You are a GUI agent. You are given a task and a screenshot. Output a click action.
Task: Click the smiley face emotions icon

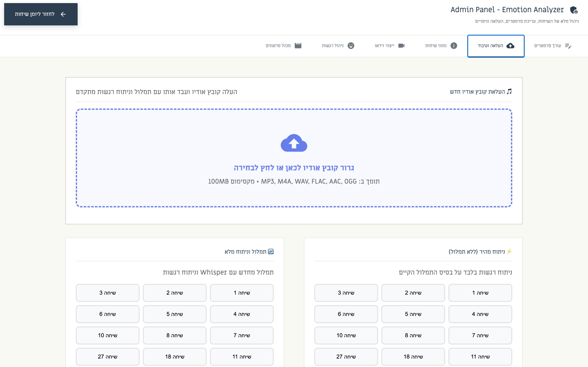[x=351, y=46]
